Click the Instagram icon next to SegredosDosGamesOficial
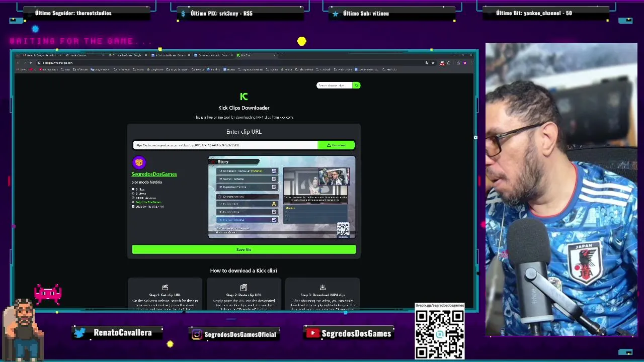 (197, 334)
